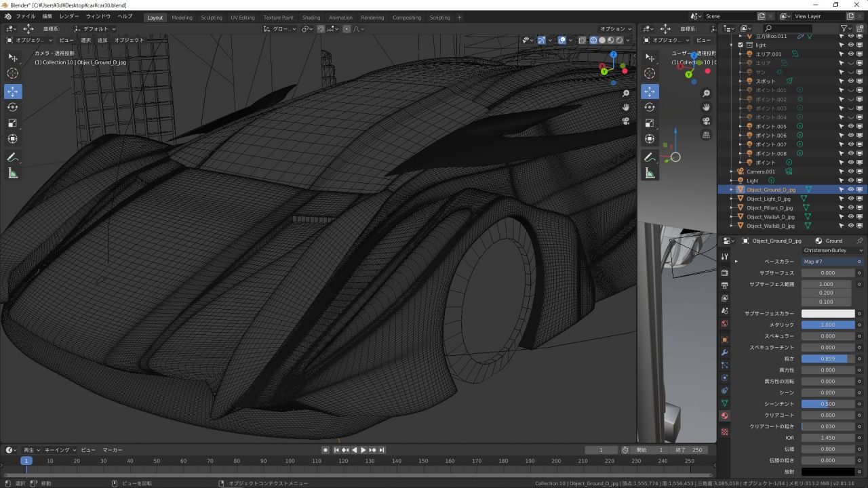Click the オブジェクト menu in left viewport header

coord(129,40)
